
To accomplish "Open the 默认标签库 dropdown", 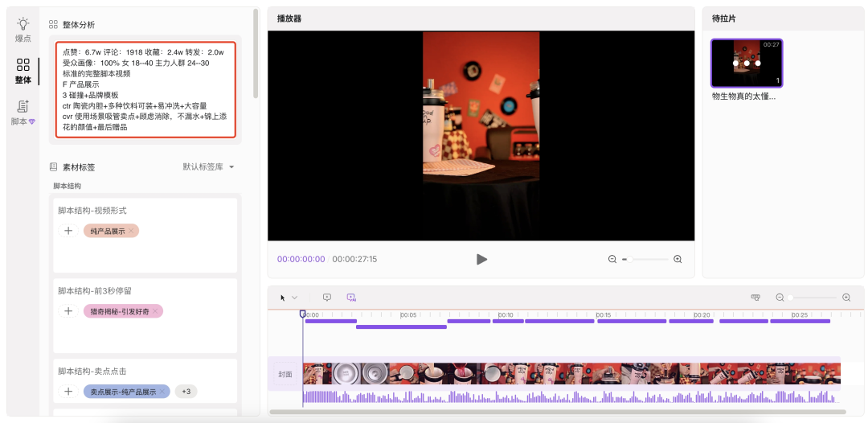I will coord(209,166).
